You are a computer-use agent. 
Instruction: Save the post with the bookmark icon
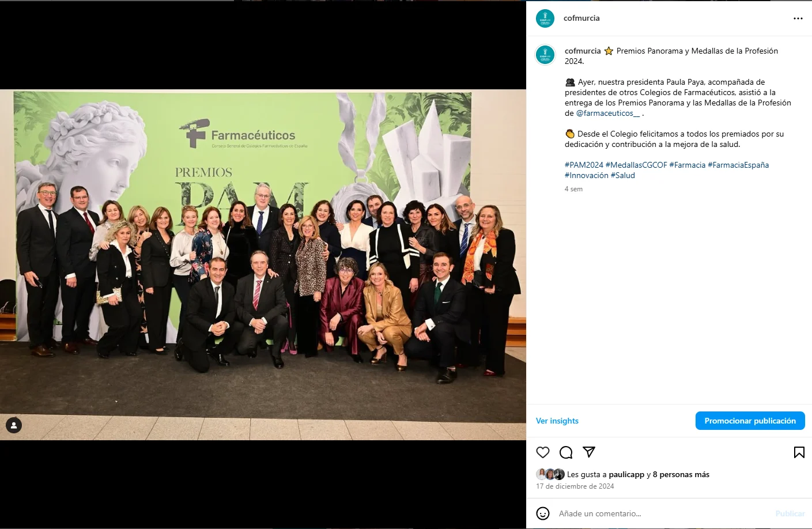tap(799, 452)
